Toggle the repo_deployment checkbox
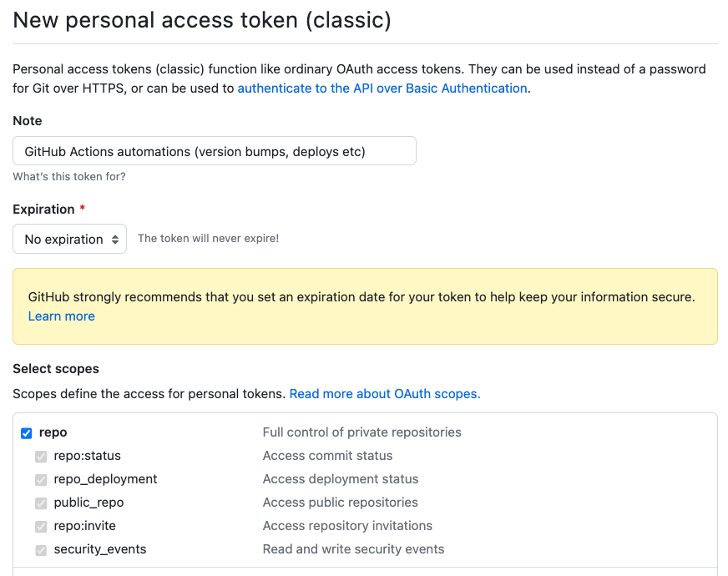 41,480
